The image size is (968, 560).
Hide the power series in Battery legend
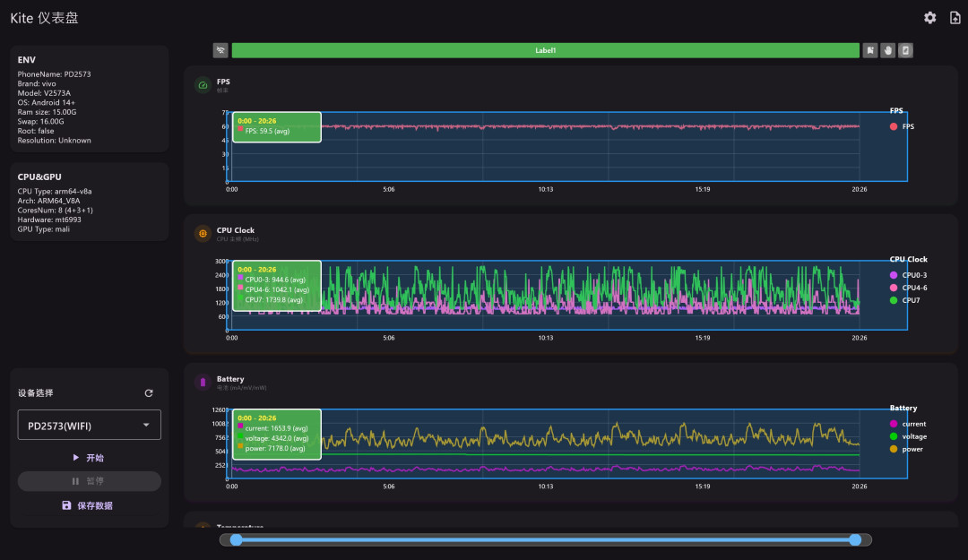point(906,450)
